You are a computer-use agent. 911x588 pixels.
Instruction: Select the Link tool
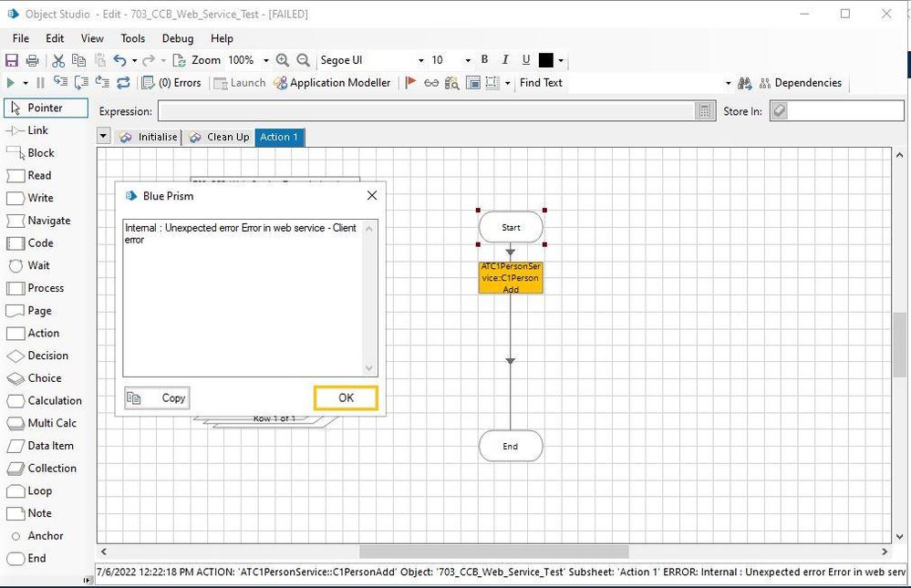click(x=28, y=130)
